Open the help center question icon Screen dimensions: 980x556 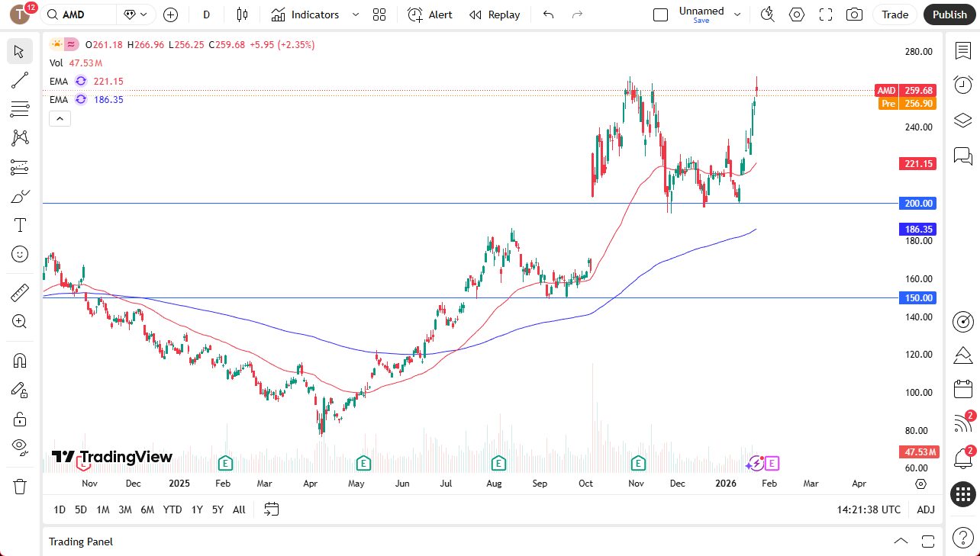[x=962, y=537]
